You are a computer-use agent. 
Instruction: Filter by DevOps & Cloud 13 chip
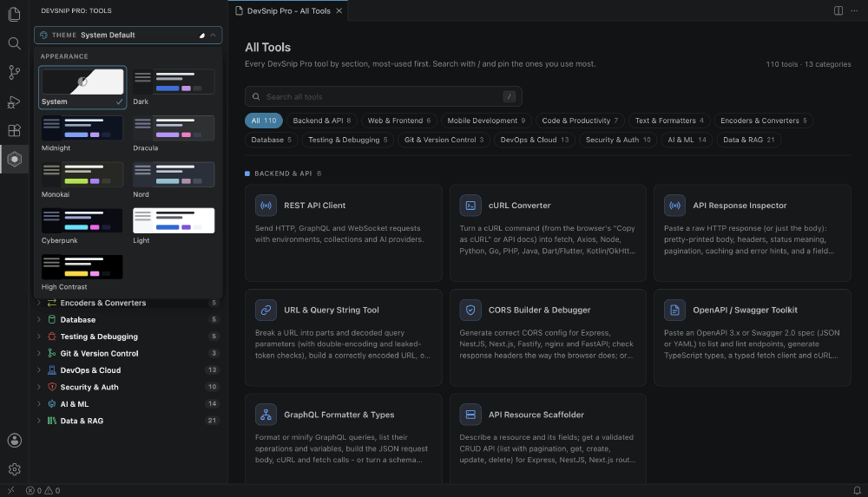(534, 140)
